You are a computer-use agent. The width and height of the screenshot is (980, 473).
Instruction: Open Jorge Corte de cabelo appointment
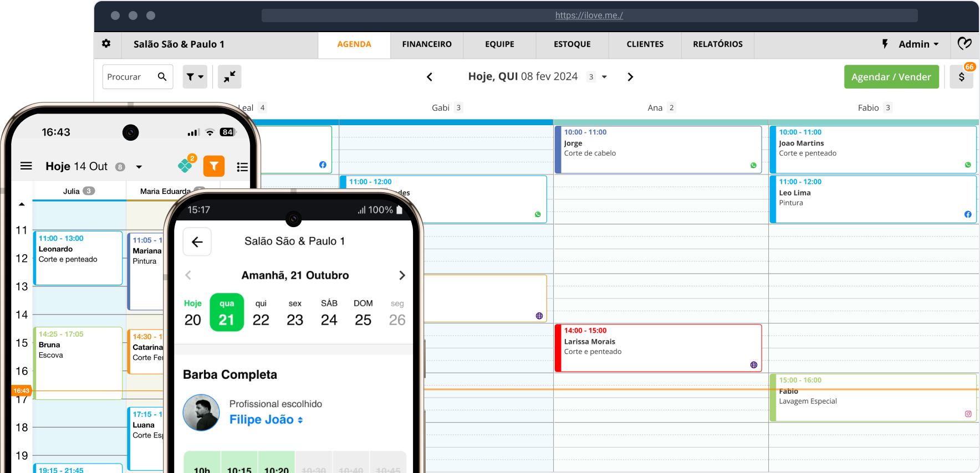pos(658,150)
